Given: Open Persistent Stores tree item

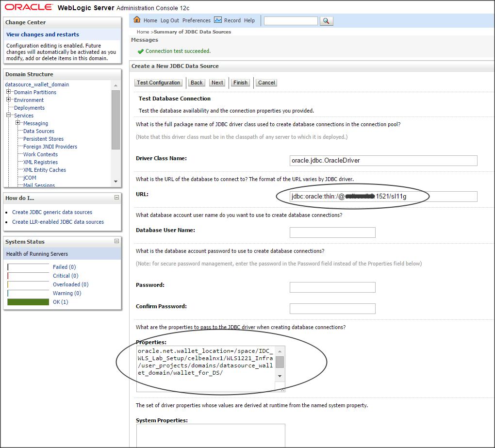Looking at the screenshot, I should [x=43, y=139].
